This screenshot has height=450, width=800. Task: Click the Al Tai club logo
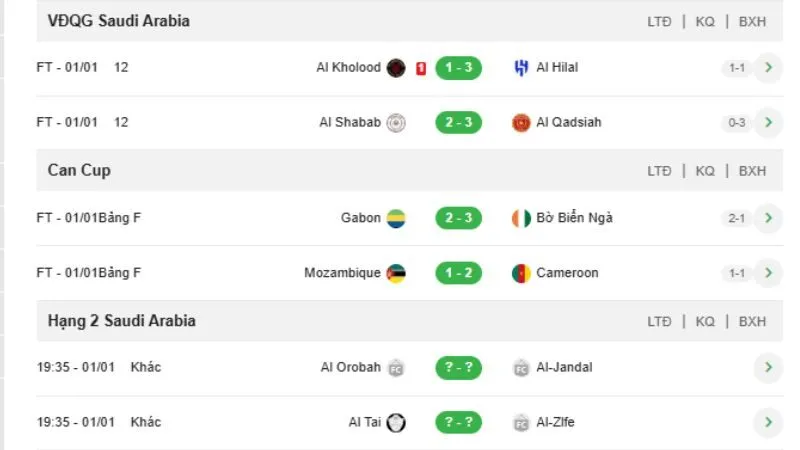396,422
